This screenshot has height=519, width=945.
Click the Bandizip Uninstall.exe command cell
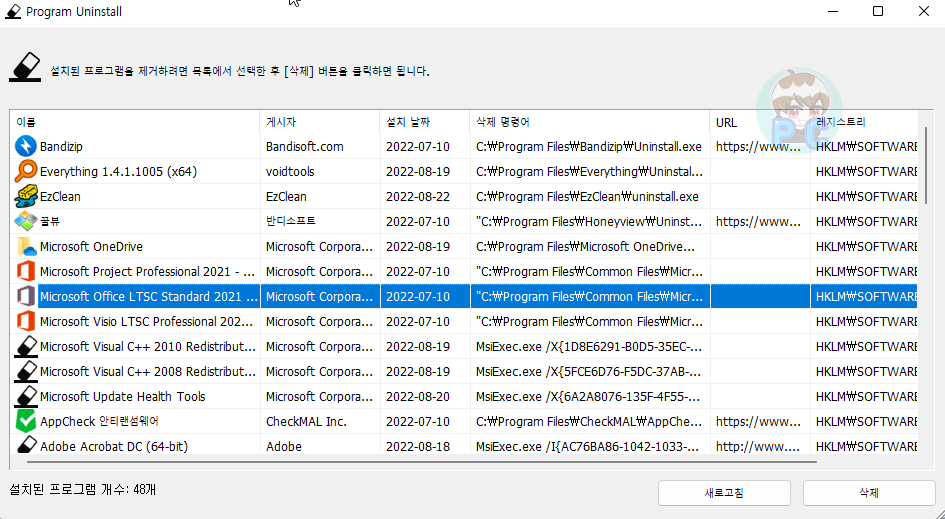point(589,146)
